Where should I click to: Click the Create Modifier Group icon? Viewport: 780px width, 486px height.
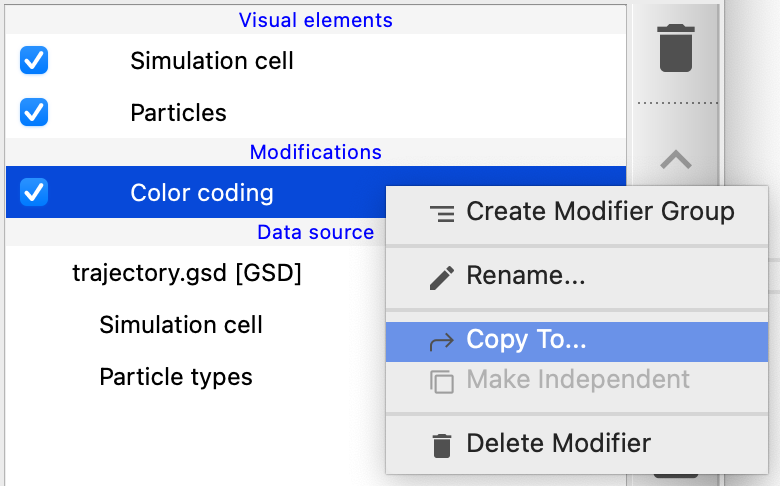(441, 212)
